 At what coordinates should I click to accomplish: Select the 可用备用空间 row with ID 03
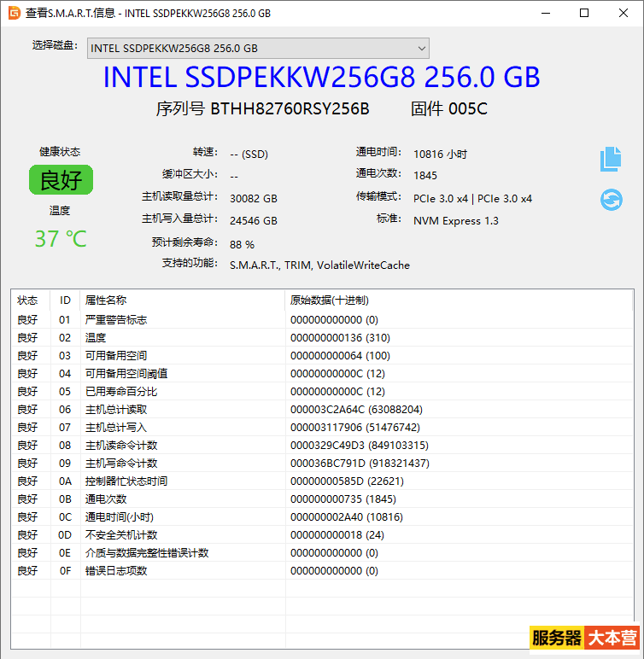(116, 355)
